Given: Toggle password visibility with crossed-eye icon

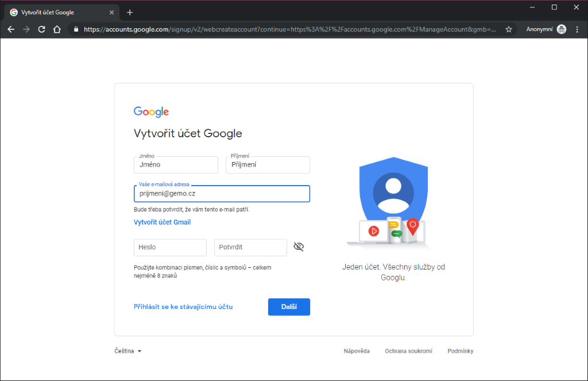Looking at the screenshot, I should 299,247.
